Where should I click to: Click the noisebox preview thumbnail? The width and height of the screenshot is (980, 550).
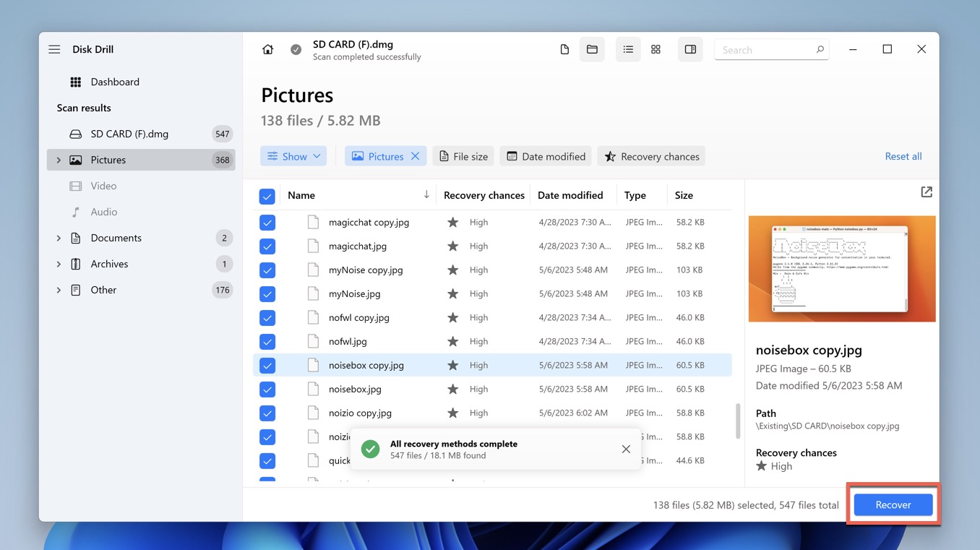(842, 269)
